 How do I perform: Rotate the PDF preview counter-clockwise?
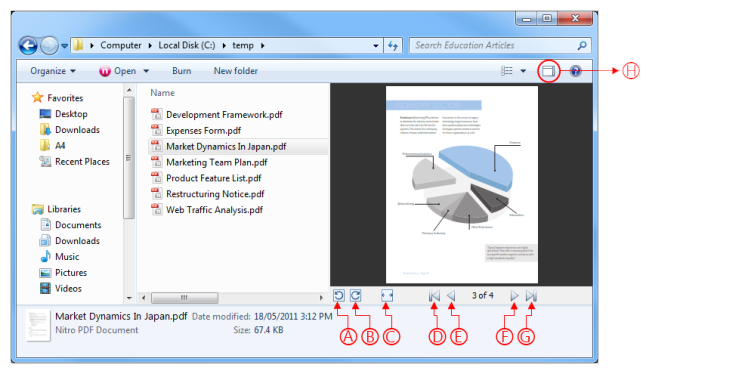pos(339,296)
